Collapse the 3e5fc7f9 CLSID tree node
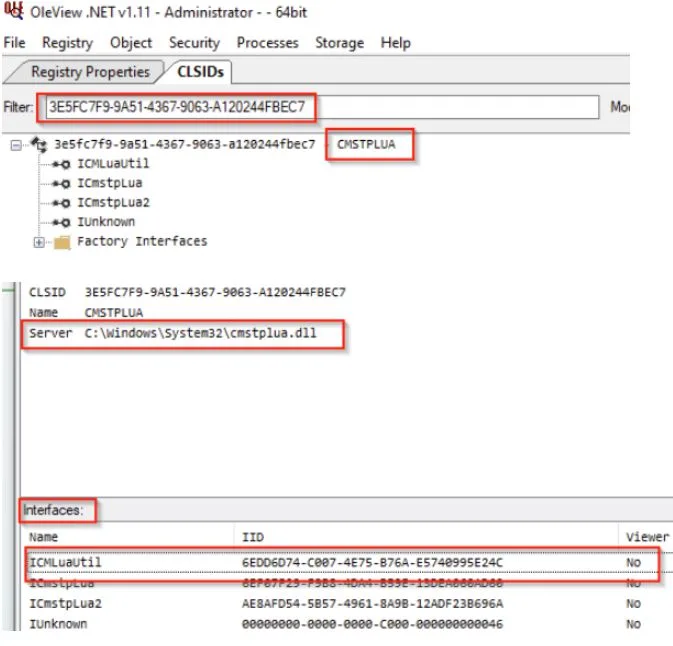 tap(16, 145)
